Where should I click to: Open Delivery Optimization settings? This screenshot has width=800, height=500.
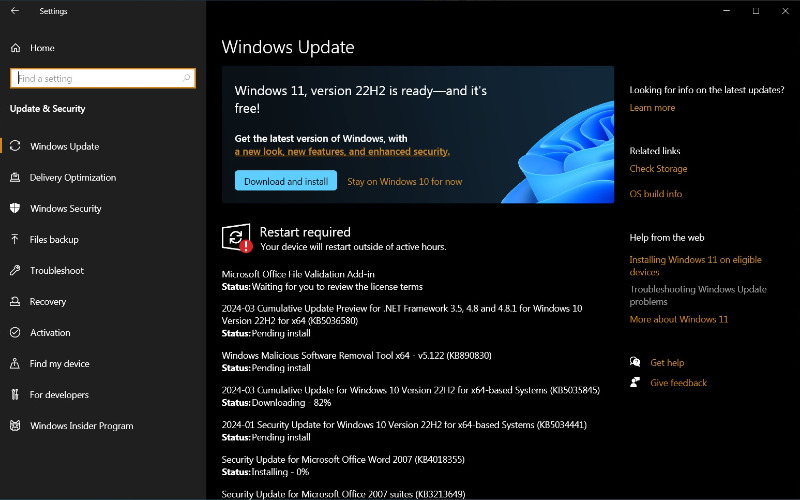pyautogui.click(x=73, y=178)
